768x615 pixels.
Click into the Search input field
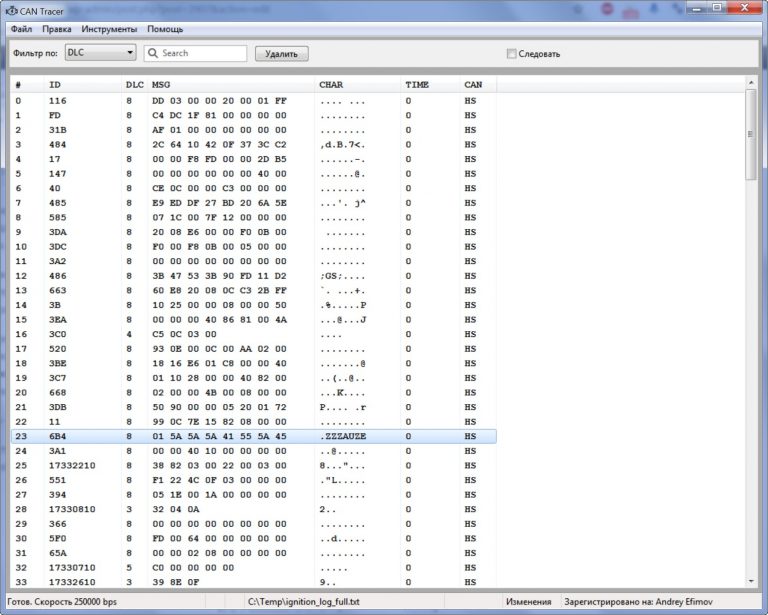pyautogui.click(x=200, y=53)
